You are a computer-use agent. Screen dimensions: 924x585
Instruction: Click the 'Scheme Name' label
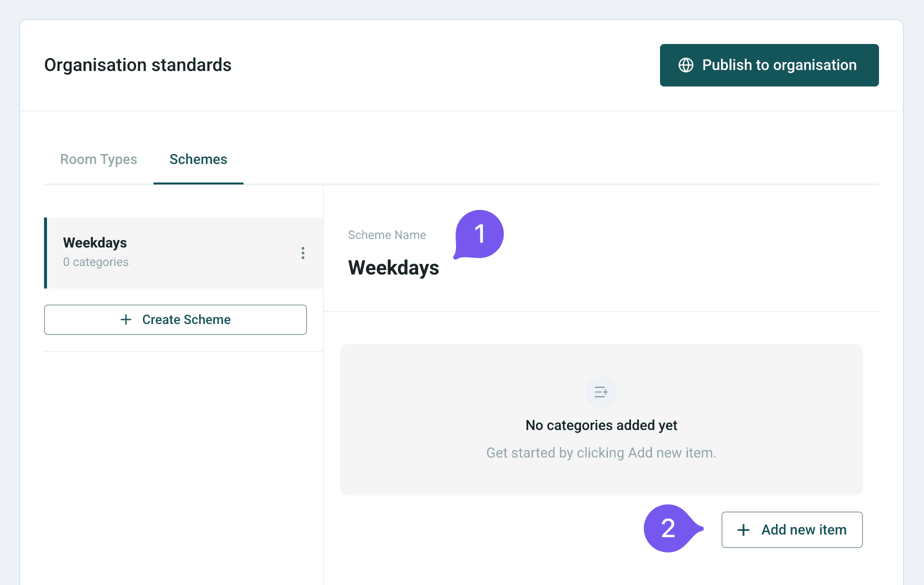point(387,235)
